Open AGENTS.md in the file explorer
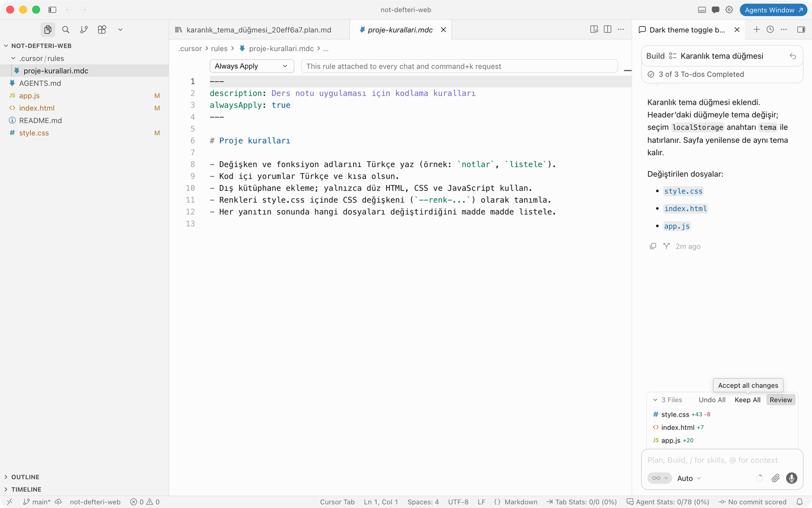 [x=40, y=83]
